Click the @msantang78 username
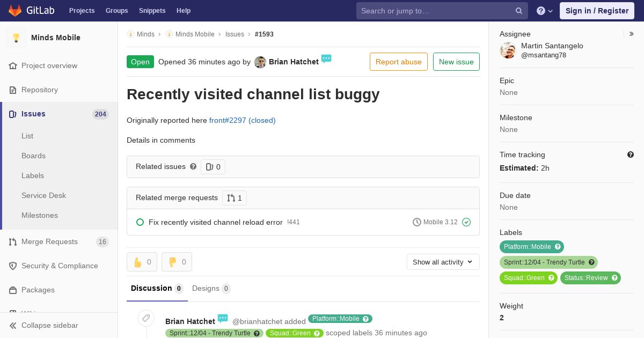644x338 pixels. (x=544, y=55)
